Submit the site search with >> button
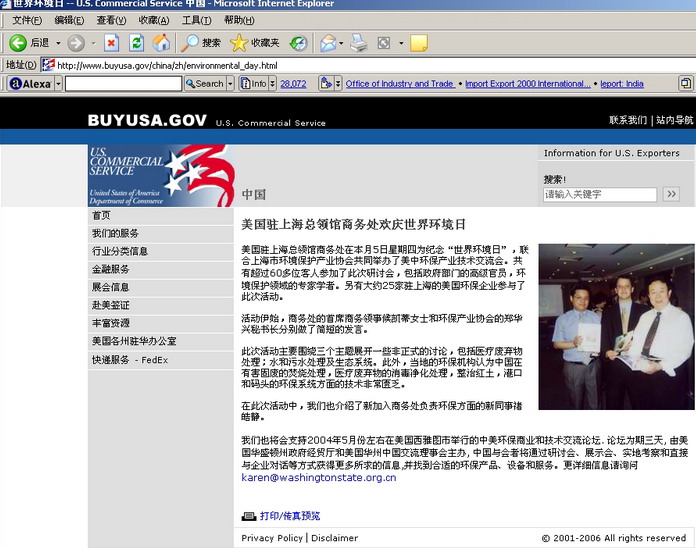 [671, 194]
